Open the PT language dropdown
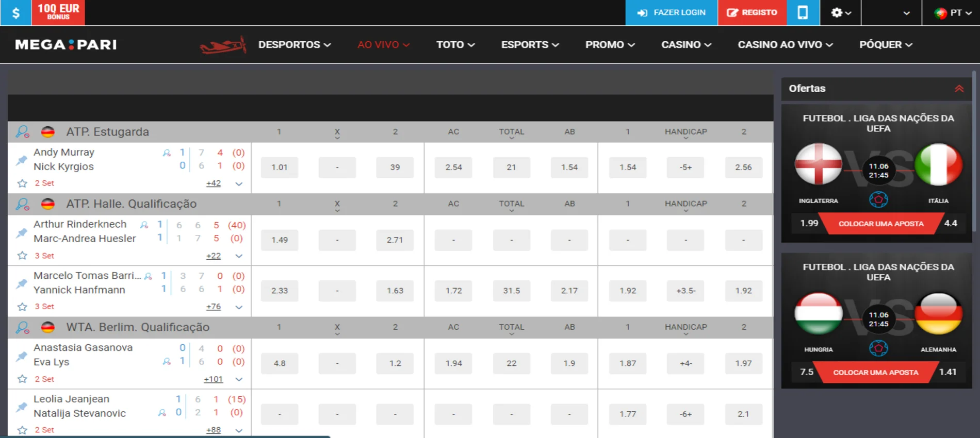980x438 pixels. [x=953, y=12]
